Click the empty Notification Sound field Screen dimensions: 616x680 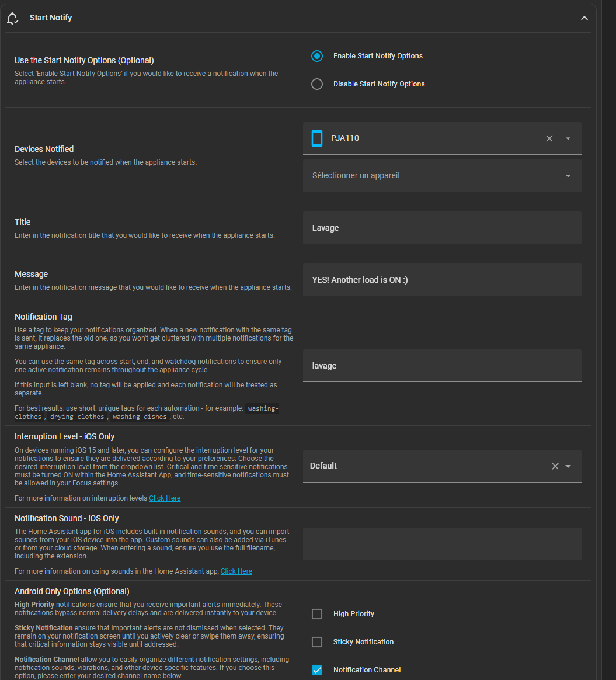coord(442,544)
